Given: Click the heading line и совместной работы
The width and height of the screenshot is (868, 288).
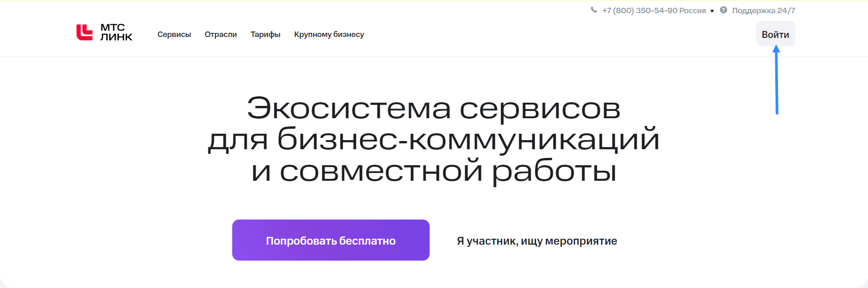Looking at the screenshot, I should (x=434, y=171).
